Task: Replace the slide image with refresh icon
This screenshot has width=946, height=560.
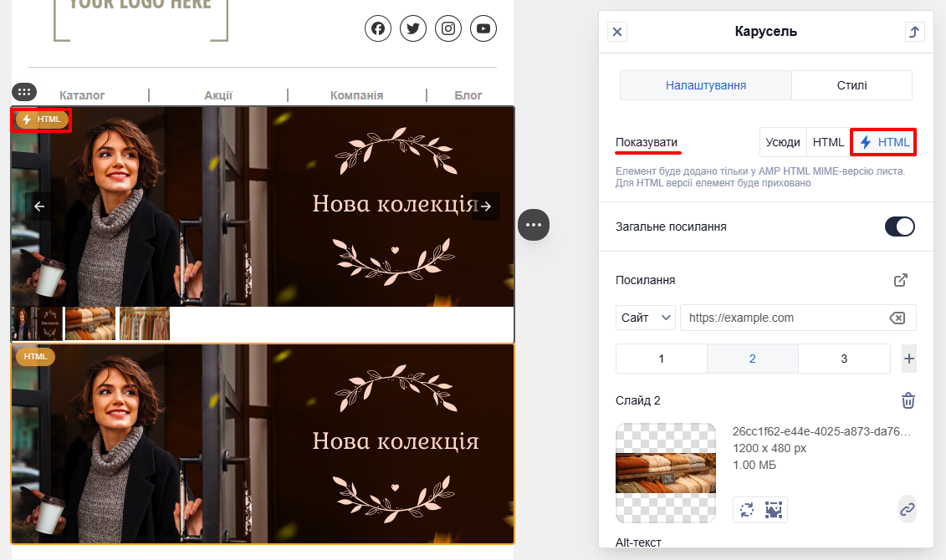Action: coord(747,509)
